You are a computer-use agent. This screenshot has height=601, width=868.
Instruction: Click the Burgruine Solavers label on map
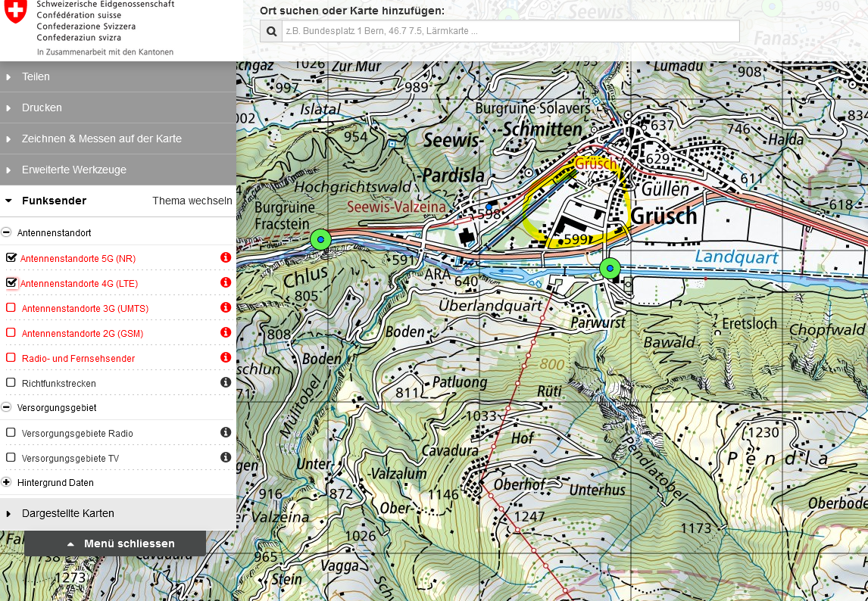pyautogui.click(x=532, y=108)
